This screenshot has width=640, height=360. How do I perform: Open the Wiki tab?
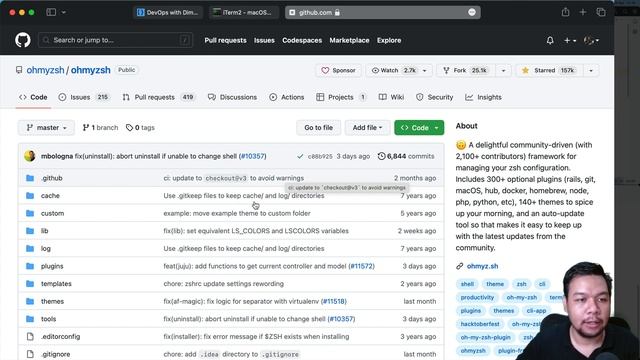point(391,97)
